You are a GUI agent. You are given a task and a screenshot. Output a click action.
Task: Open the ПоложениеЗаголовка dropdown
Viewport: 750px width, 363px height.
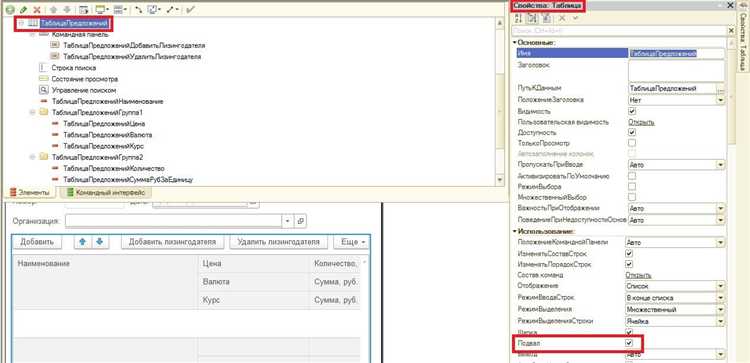[x=720, y=100]
